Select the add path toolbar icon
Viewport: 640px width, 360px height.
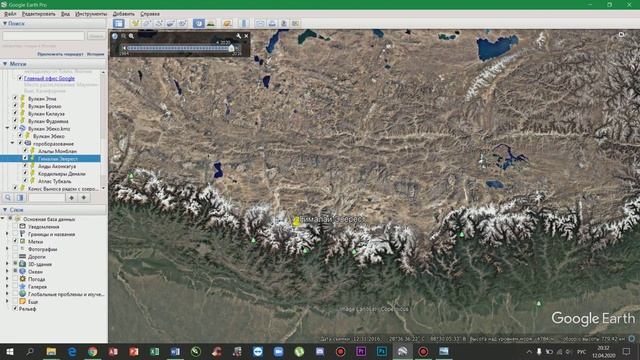(159, 23)
